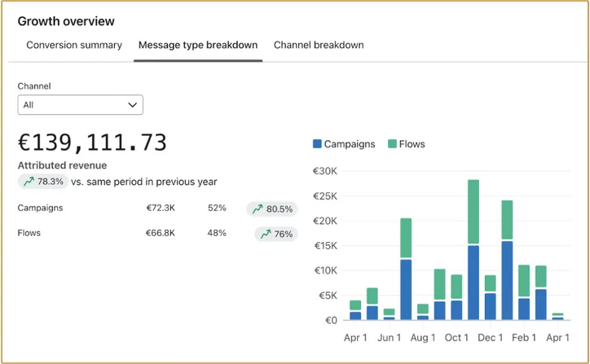Click the Dec 1 x-axis label
This screenshot has height=364, width=590.
(490, 338)
